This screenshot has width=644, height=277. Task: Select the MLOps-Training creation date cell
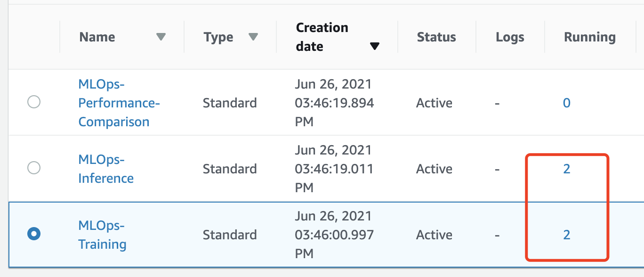(x=334, y=235)
